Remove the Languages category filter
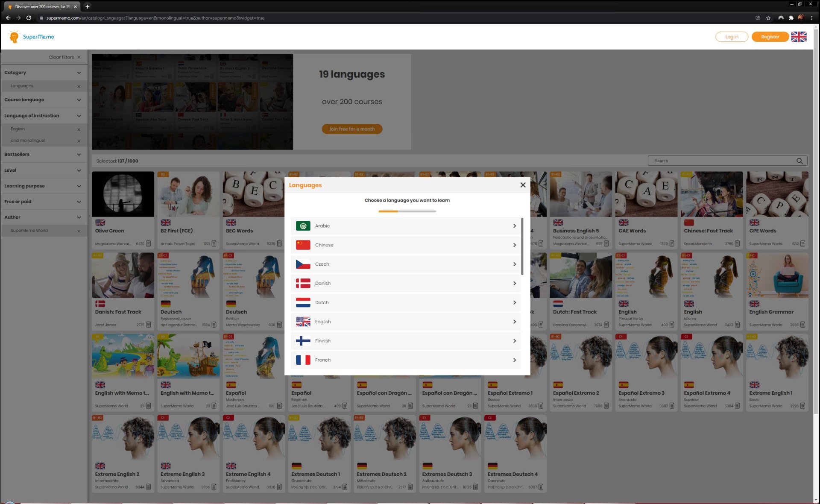820x504 pixels. 79,86
